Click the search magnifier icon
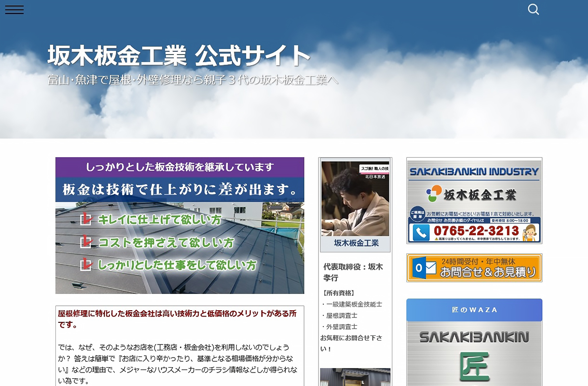 point(533,9)
